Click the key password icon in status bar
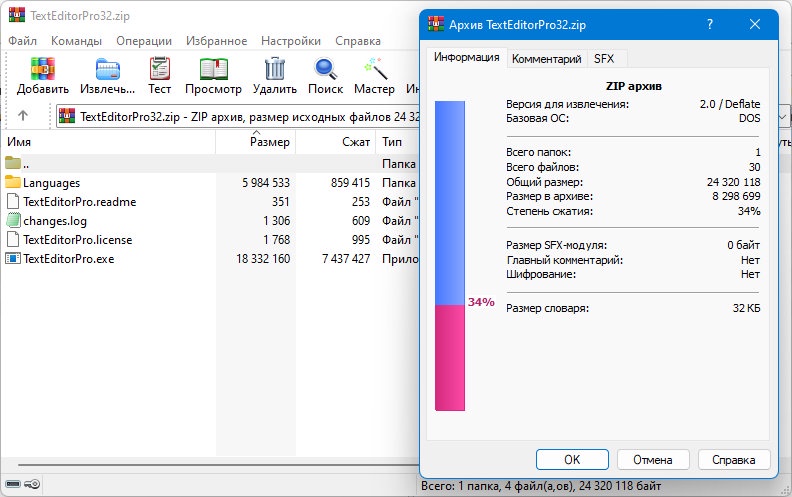This screenshot has height=497, width=792. point(32,484)
